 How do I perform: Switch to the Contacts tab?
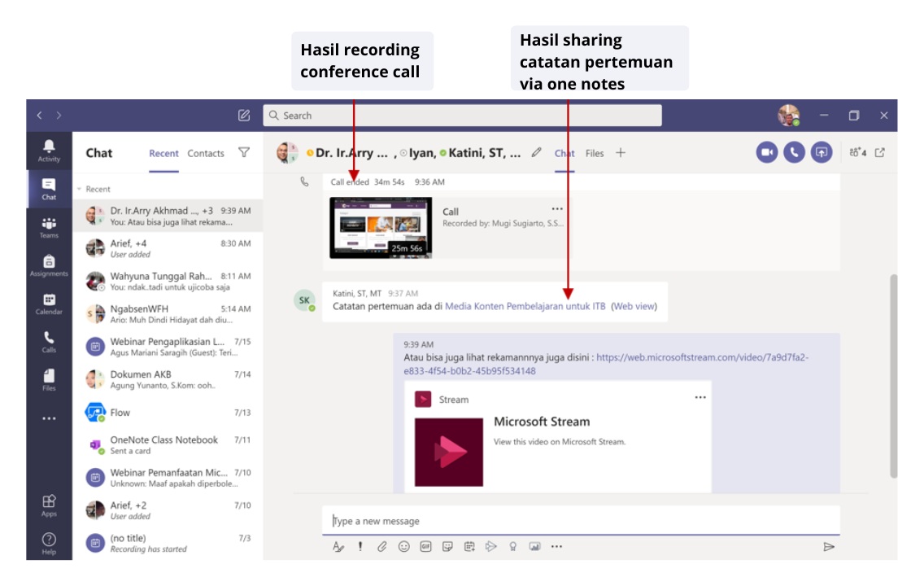pyautogui.click(x=206, y=153)
